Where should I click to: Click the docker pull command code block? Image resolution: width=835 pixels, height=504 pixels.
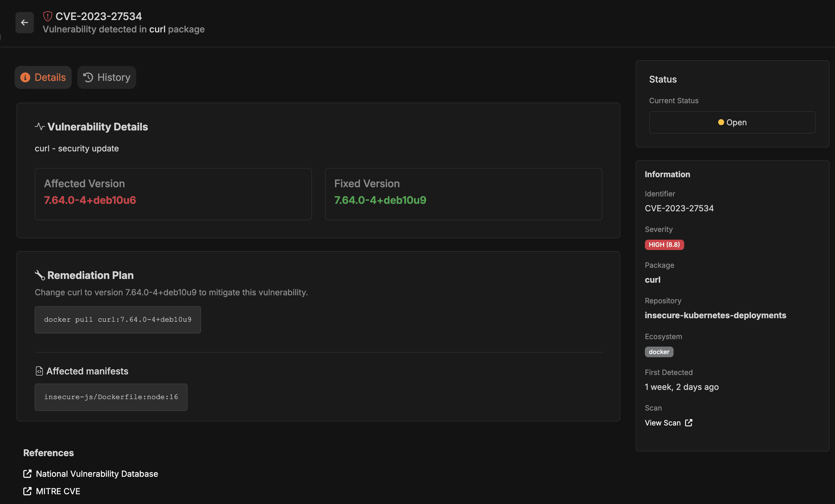(118, 320)
